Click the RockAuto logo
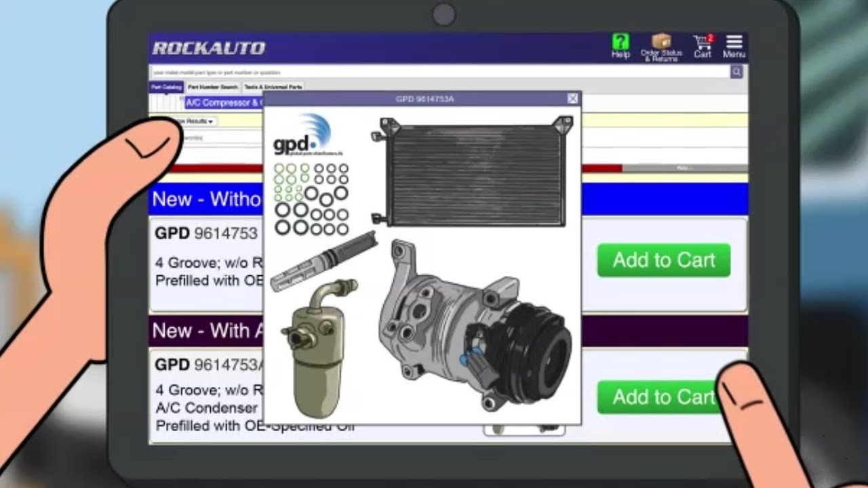Image resolution: width=868 pixels, height=488 pixels. [x=209, y=48]
